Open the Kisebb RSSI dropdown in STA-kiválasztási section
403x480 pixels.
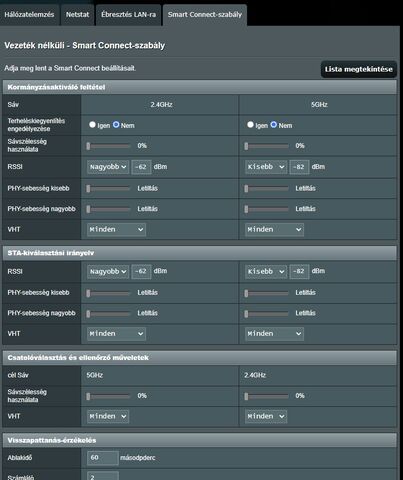coord(266,271)
